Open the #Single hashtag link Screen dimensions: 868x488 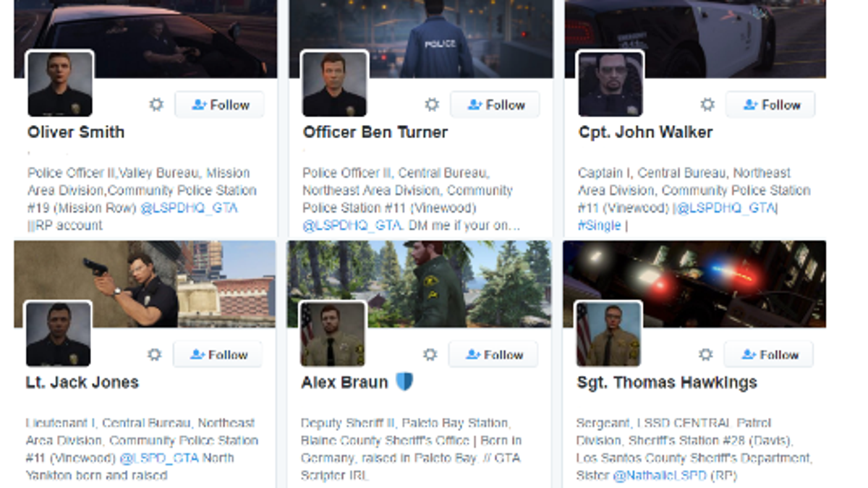click(600, 225)
